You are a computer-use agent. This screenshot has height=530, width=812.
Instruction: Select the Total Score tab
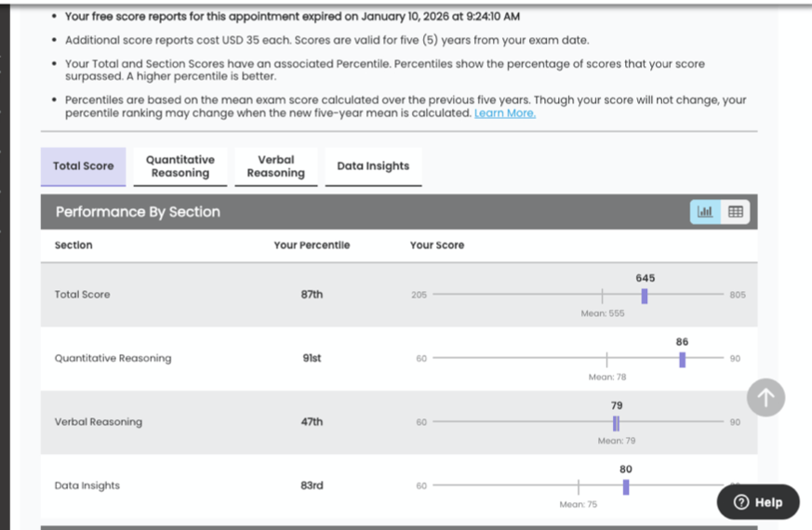point(84,166)
